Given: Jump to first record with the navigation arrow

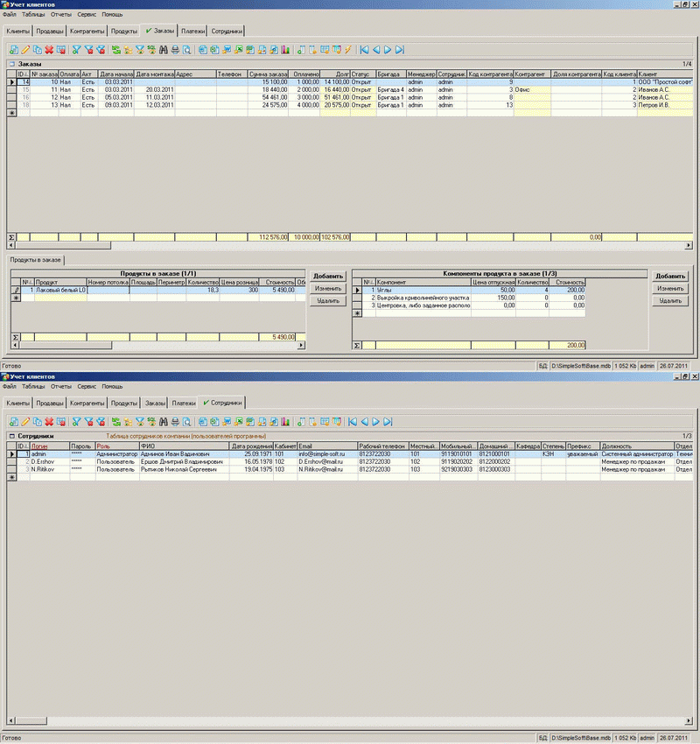Looking at the screenshot, I should (x=363, y=51).
